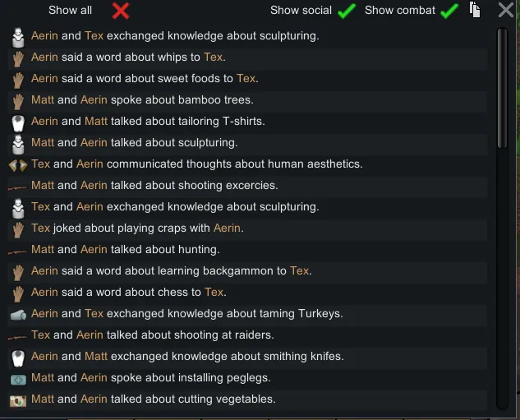Disable the Show combat checkmark
This screenshot has height=420, width=520.
[449, 11]
